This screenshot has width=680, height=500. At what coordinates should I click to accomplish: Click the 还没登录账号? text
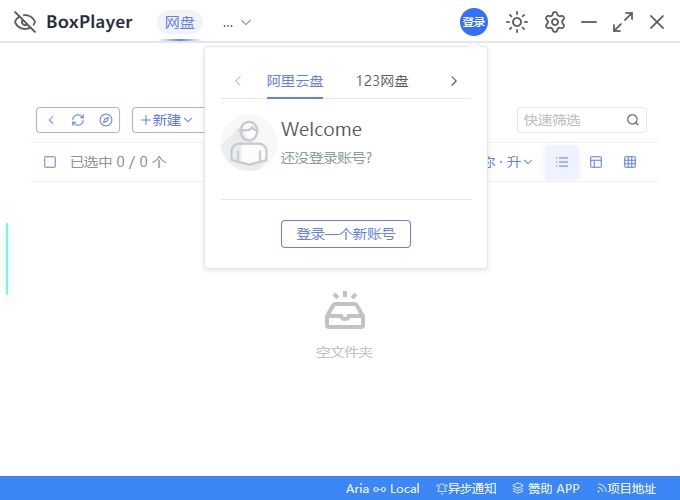tap(327, 158)
